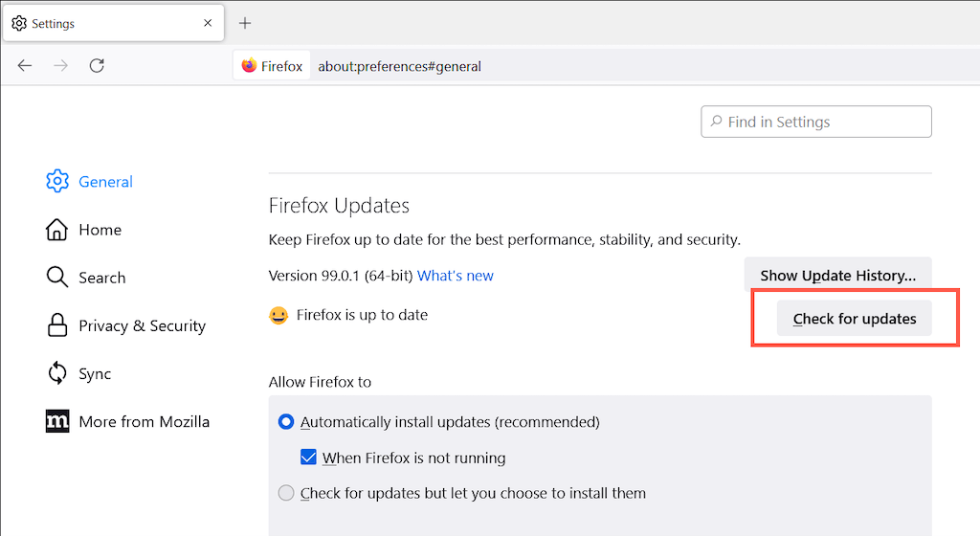The width and height of the screenshot is (980, 536).
Task: Toggle When Firefox is not running checkbox
Action: 308,458
